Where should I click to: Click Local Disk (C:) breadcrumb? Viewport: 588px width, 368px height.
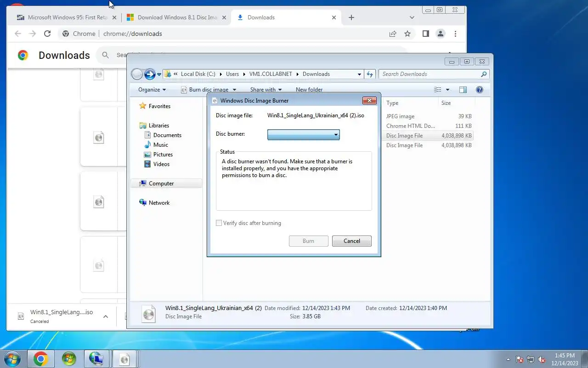(x=198, y=74)
